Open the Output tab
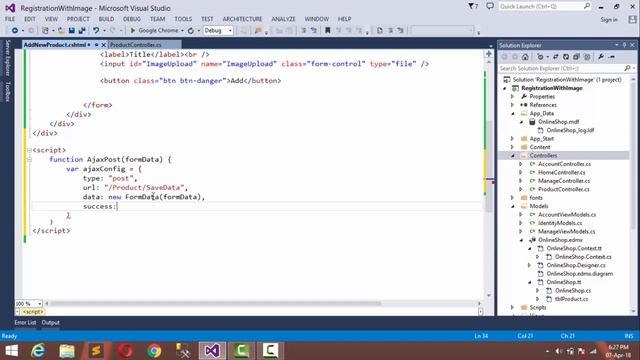Viewport: 640px width, 360px height. [51, 322]
